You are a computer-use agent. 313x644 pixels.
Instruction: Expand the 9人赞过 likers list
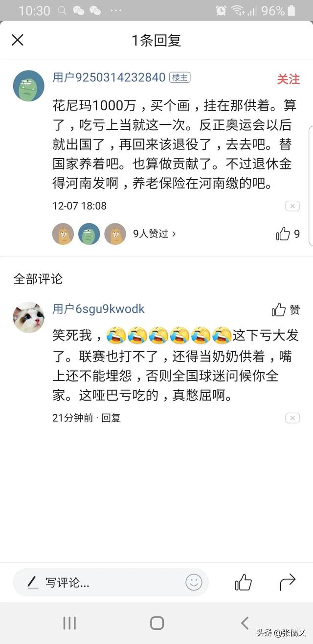(155, 234)
